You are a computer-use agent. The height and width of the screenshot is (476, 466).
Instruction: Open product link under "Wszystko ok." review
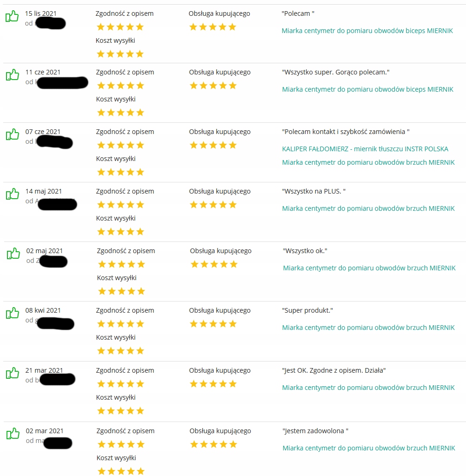369,268
